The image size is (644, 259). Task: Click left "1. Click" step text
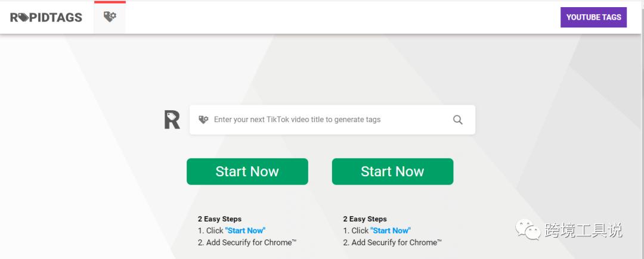click(210, 230)
